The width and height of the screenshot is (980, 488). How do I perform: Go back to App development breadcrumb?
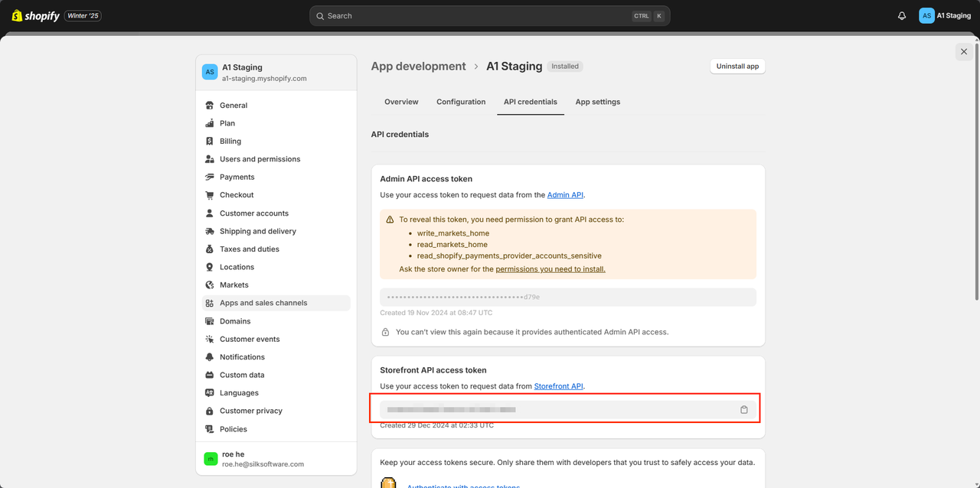tap(418, 67)
